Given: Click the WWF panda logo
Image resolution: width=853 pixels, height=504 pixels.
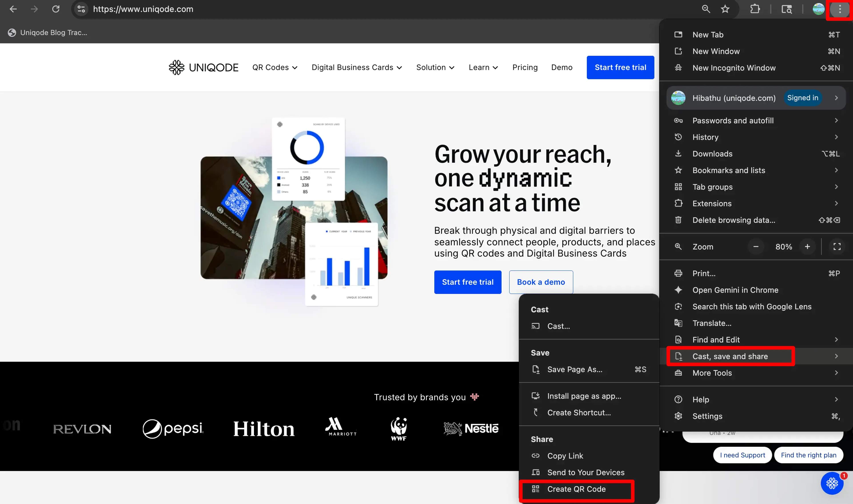Looking at the screenshot, I should pos(399,429).
